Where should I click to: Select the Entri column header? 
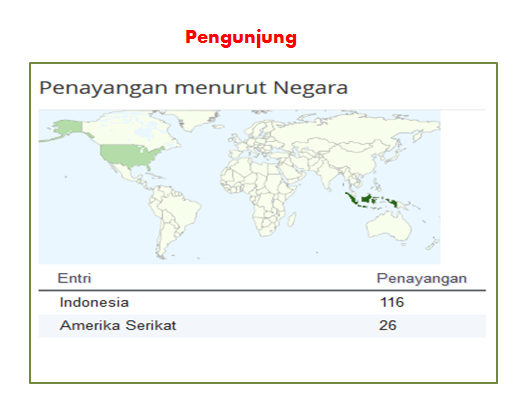[x=74, y=278]
